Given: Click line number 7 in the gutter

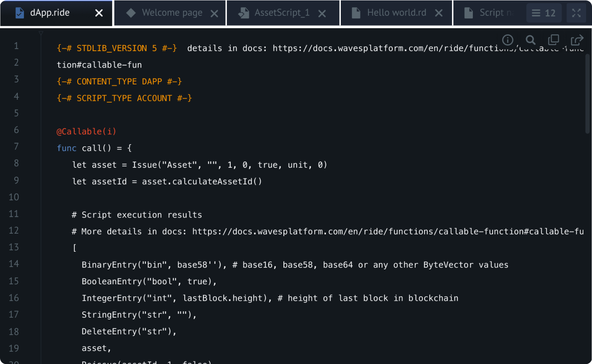Looking at the screenshot, I should pos(17,146).
